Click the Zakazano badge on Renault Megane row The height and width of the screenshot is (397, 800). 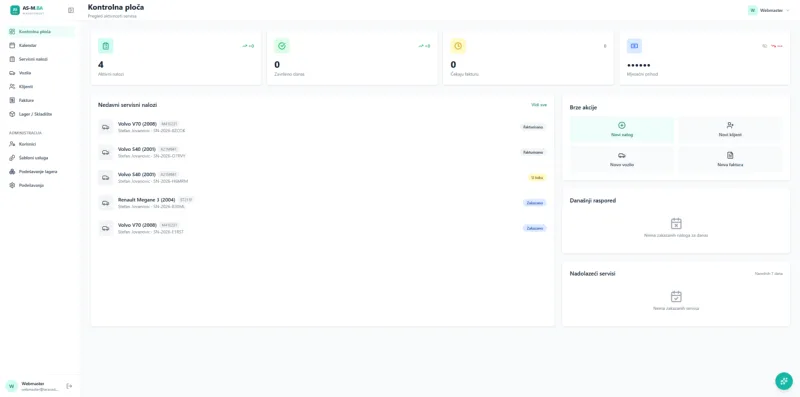534,203
